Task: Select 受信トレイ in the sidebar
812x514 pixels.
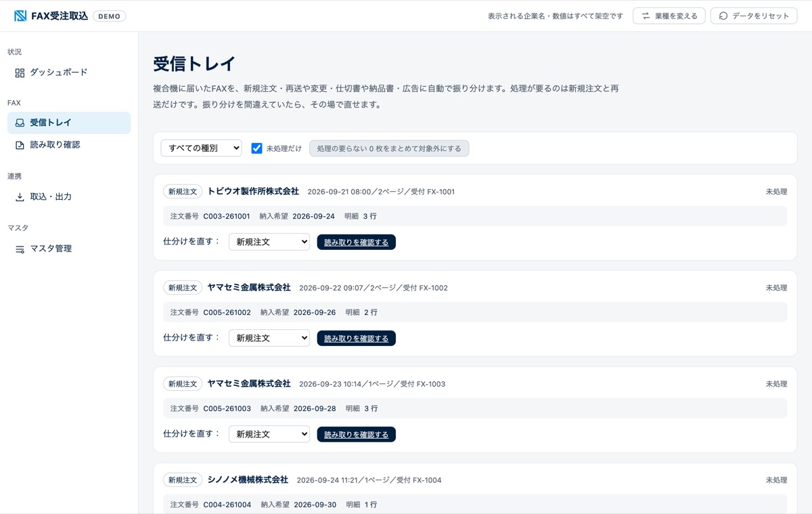Action: pos(69,123)
